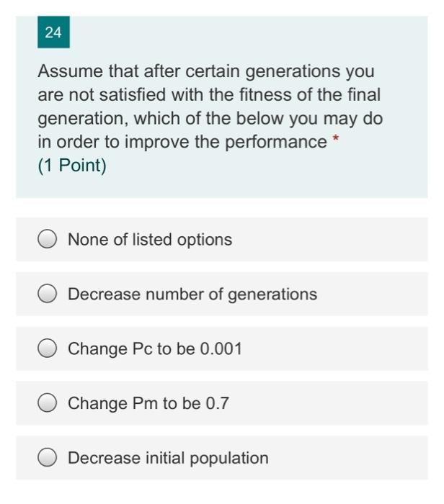Screen dimensions: 444x504
Task: Click the "Change Pc to be 0.001" label text
Action: (154, 349)
